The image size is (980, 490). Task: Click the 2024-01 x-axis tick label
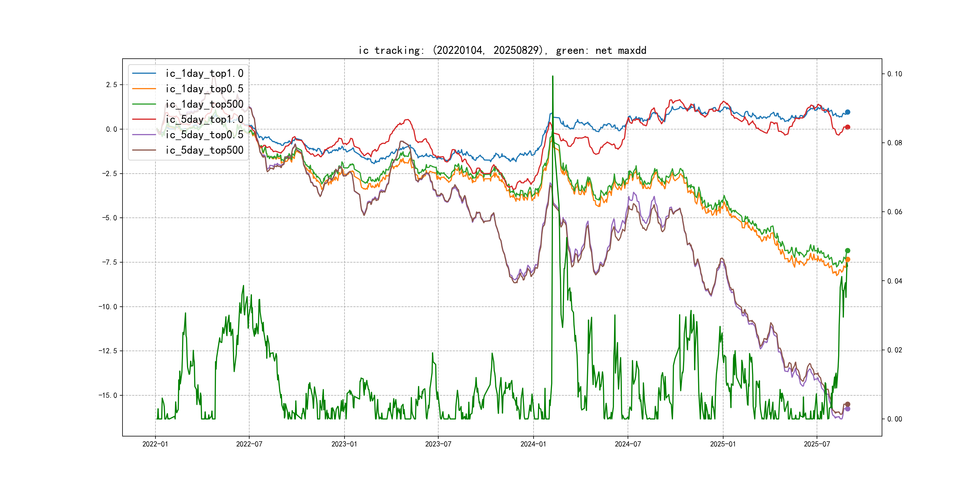coord(533,444)
